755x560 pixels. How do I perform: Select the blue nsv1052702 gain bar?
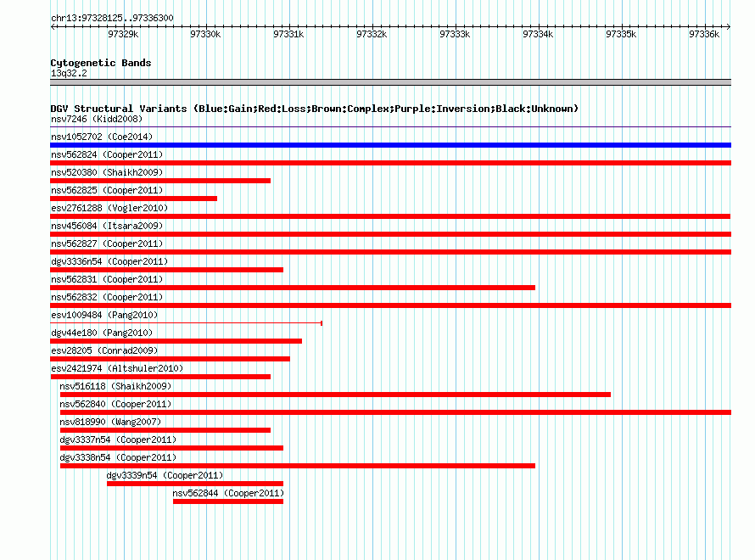pyautogui.click(x=390, y=145)
